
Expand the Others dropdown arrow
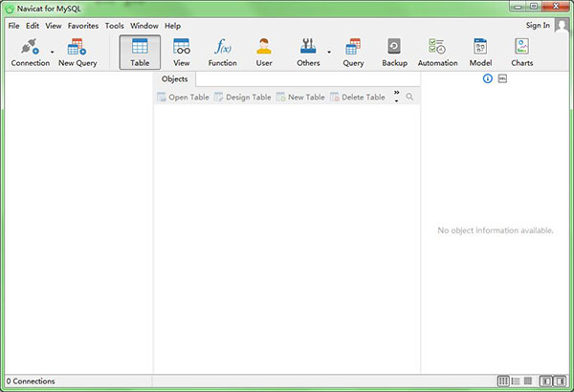(329, 53)
